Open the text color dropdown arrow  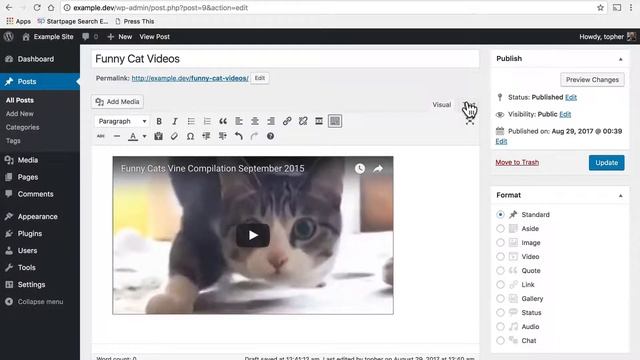[144, 136]
